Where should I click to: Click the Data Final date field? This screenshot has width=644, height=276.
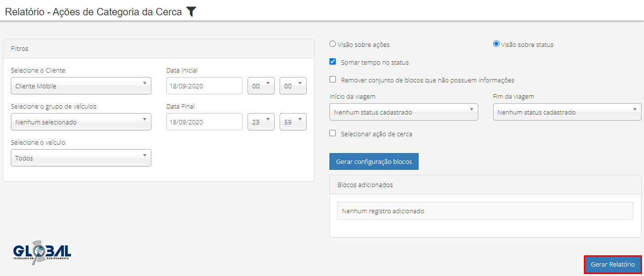[204, 122]
